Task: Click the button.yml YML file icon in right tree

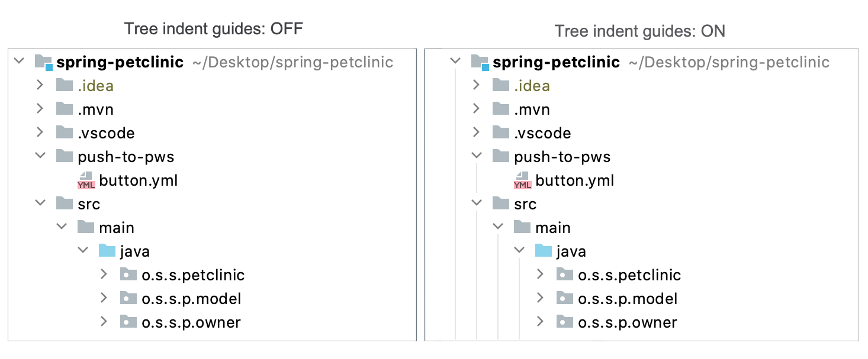Action: 522,180
